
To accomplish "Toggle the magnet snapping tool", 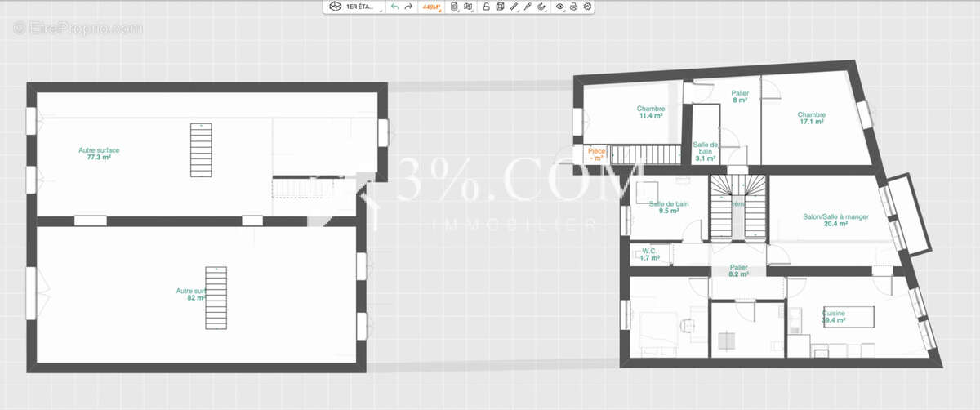I will tap(541, 7).
